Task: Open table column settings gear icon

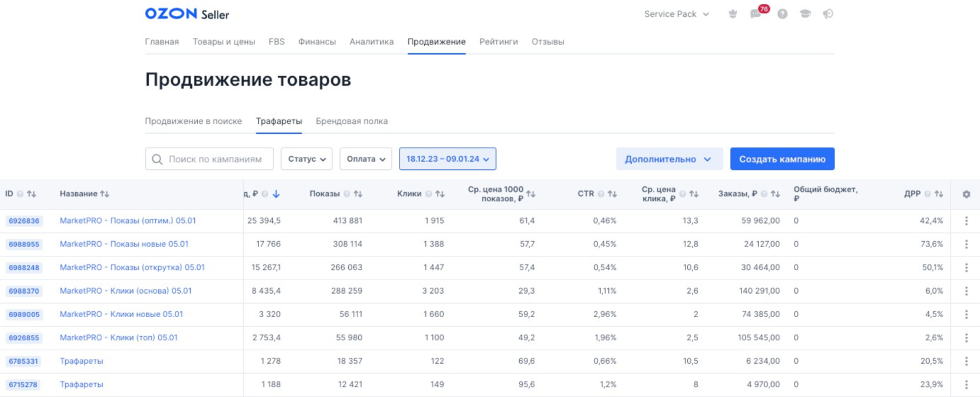Action: pos(966,194)
